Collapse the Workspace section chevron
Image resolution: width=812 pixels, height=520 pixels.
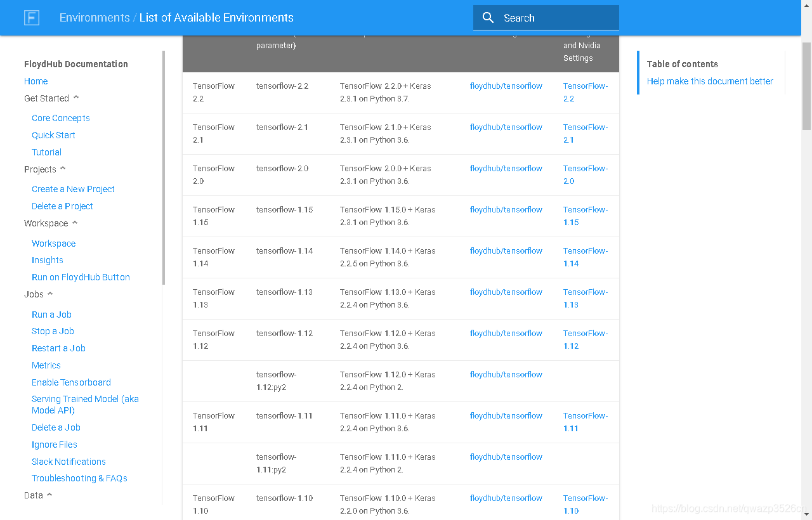pos(75,223)
